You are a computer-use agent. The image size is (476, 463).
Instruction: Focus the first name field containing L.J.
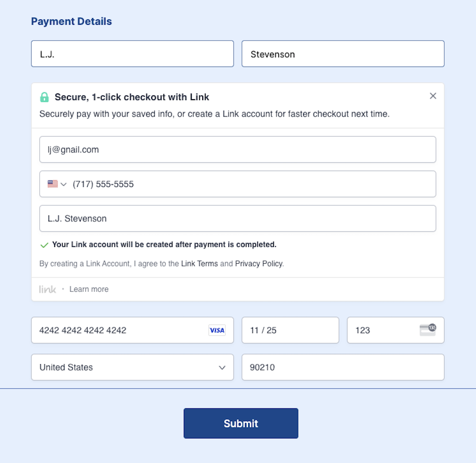(x=132, y=54)
